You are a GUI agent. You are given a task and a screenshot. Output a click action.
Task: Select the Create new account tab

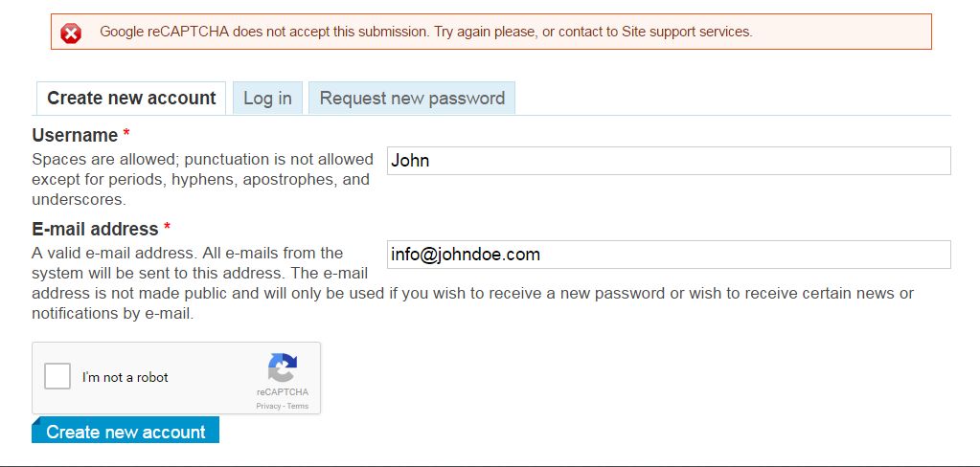pos(131,99)
